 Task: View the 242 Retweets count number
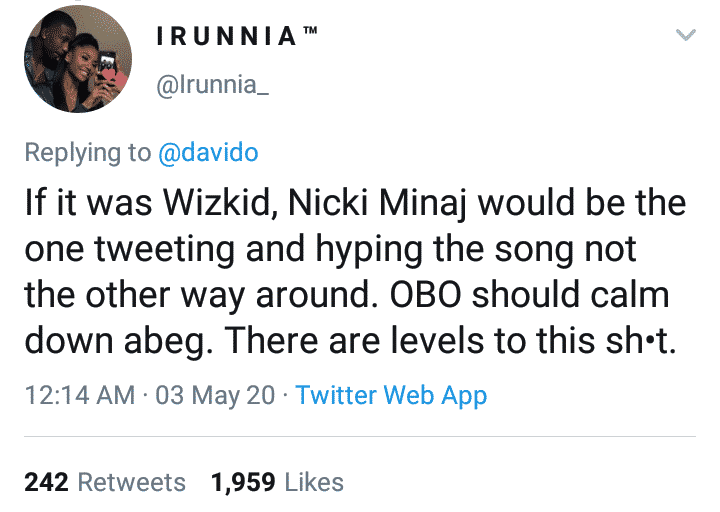(x=45, y=482)
